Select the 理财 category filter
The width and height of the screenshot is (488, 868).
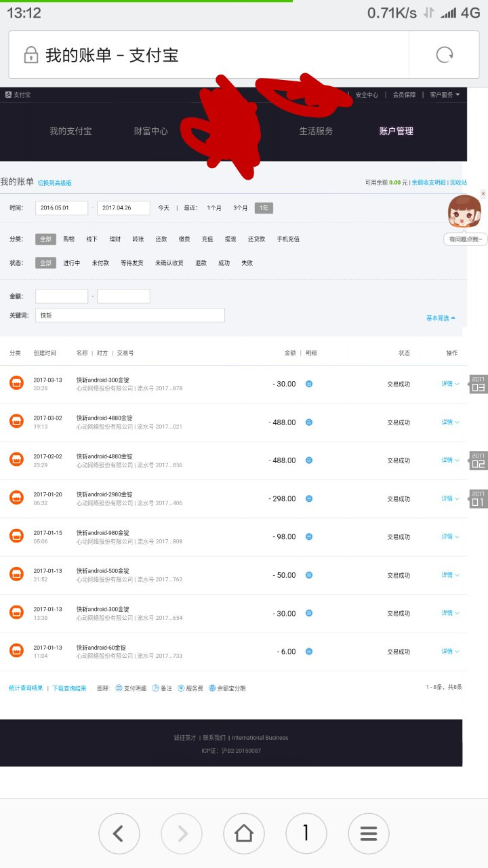coord(115,239)
